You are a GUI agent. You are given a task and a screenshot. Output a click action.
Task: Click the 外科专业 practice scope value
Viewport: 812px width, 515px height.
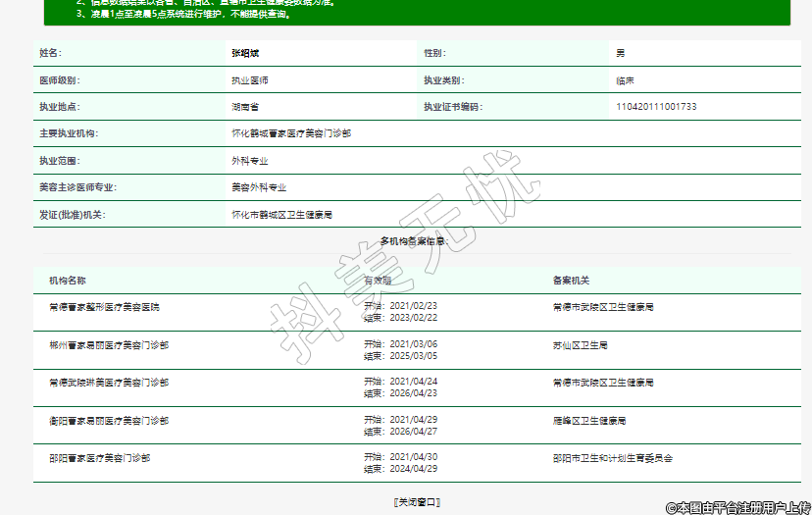click(249, 160)
